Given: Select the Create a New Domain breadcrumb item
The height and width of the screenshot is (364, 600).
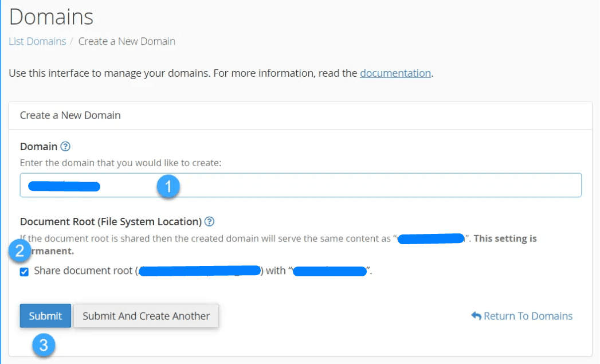Looking at the screenshot, I should [x=127, y=41].
